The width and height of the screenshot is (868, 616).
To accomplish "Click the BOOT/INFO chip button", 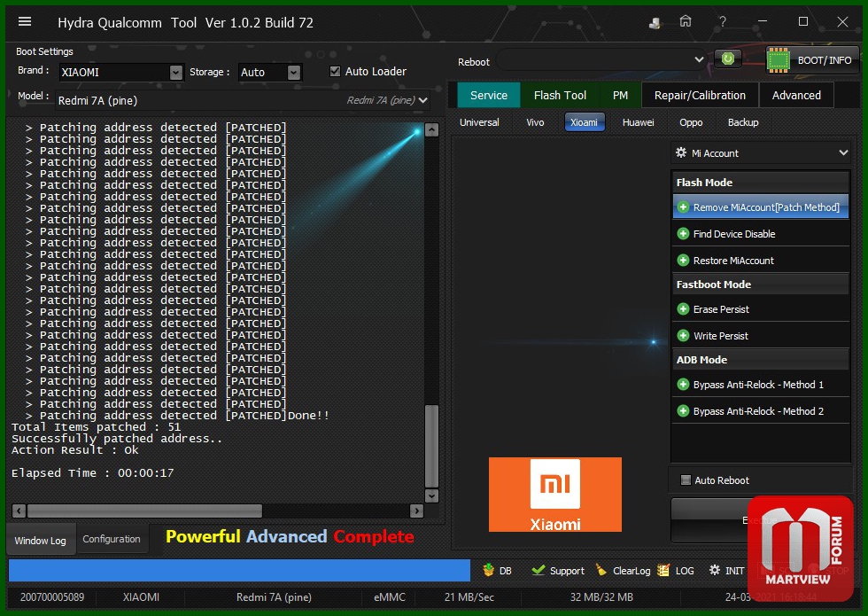I will point(813,60).
